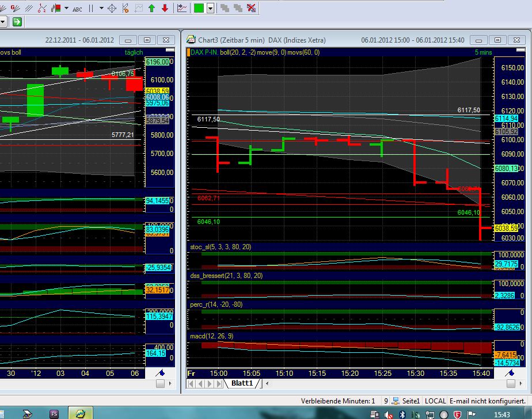Click the FS application in the taskbar
Viewport: 532px width, 419px height.
[55, 413]
